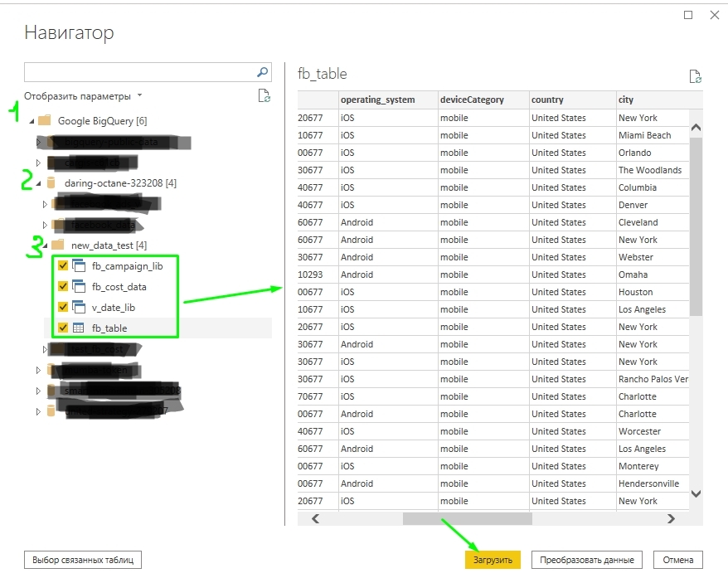728x583 pixels.
Task: Click the Hendersonville city cell
Action: 653,483
